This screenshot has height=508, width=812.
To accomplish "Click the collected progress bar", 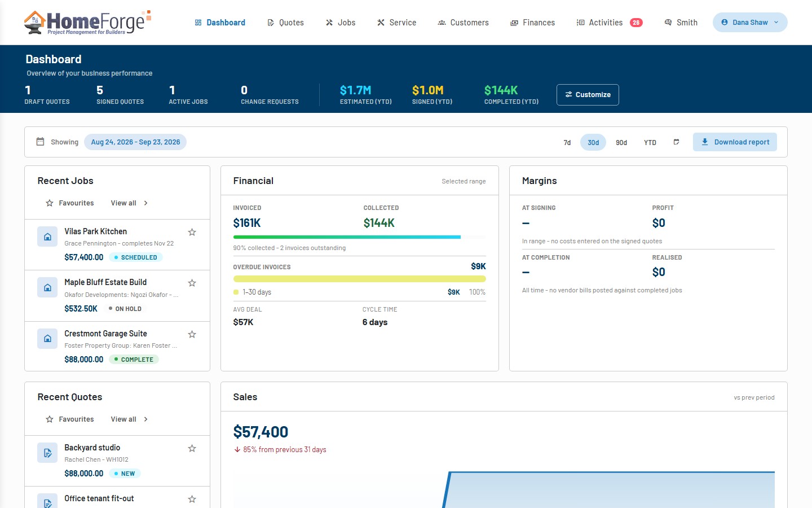I will (359, 237).
